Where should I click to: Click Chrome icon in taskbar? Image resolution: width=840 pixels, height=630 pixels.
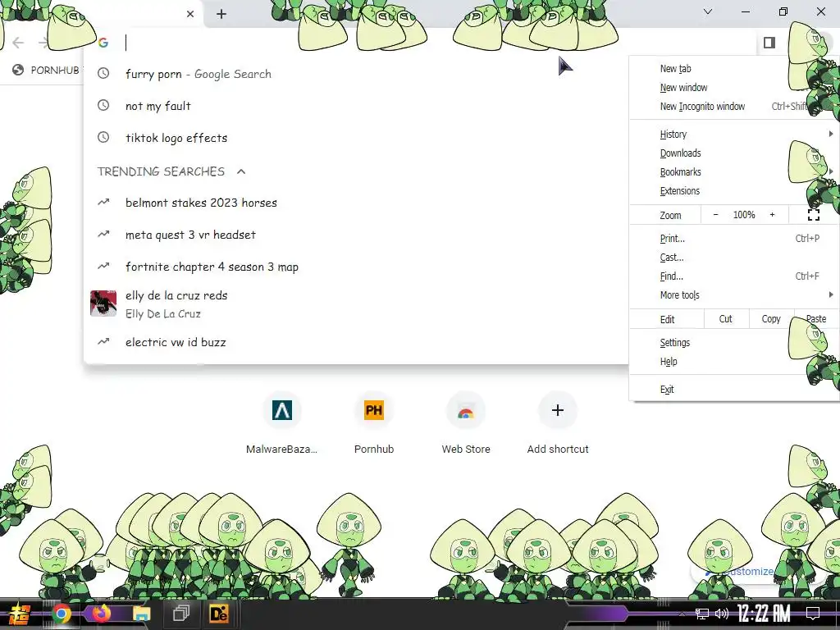pyautogui.click(x=61, y=614)
